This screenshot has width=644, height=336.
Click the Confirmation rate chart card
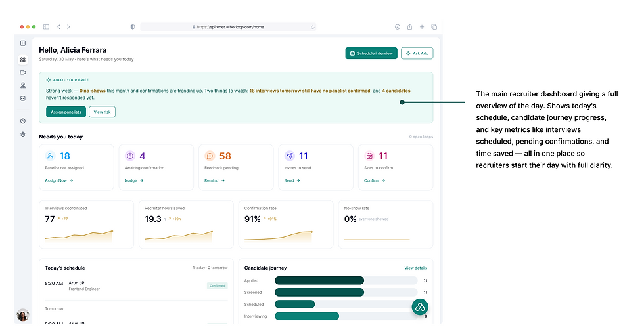point(286,224)
